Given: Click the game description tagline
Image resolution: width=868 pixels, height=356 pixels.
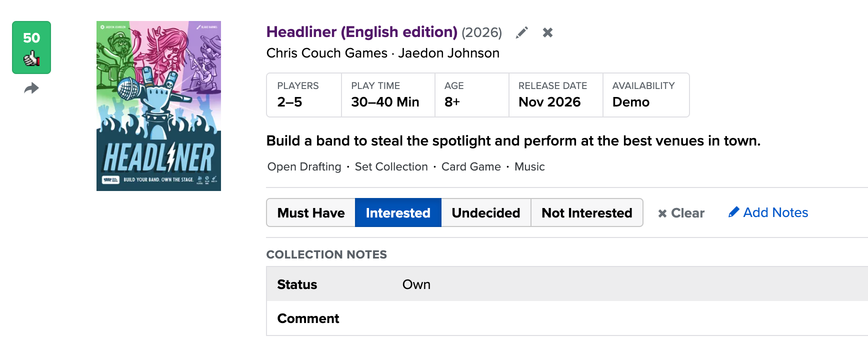Looking at the screenshot, I should (513, 141).
